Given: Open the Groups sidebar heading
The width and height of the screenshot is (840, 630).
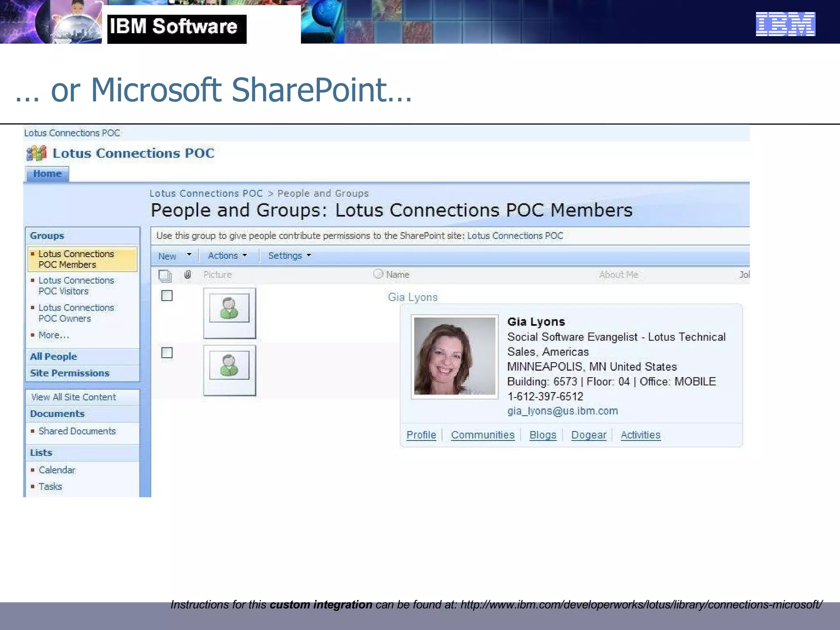Looking at the screenshot, I should coord(47,236).
